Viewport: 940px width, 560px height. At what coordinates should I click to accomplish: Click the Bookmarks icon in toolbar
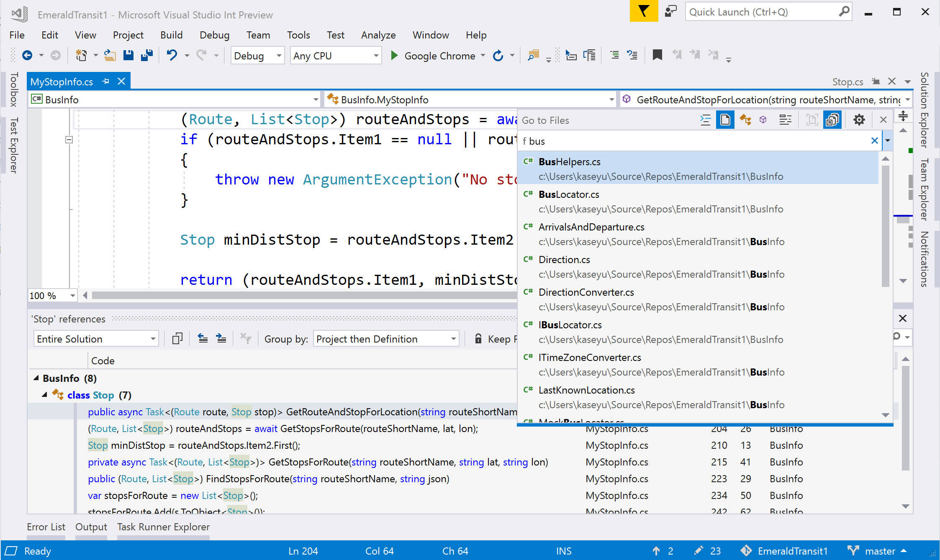656,55
